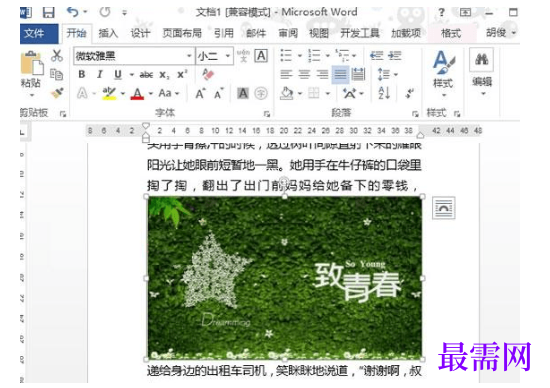Switch to the 格式 Format tab
The width and height of the screenshot is (550, 388).
pyautogui.click(x=451, y=33)
